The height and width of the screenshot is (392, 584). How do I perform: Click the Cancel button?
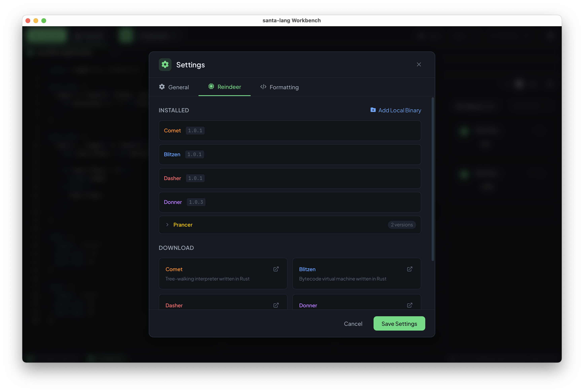click(x=353, y=324)
